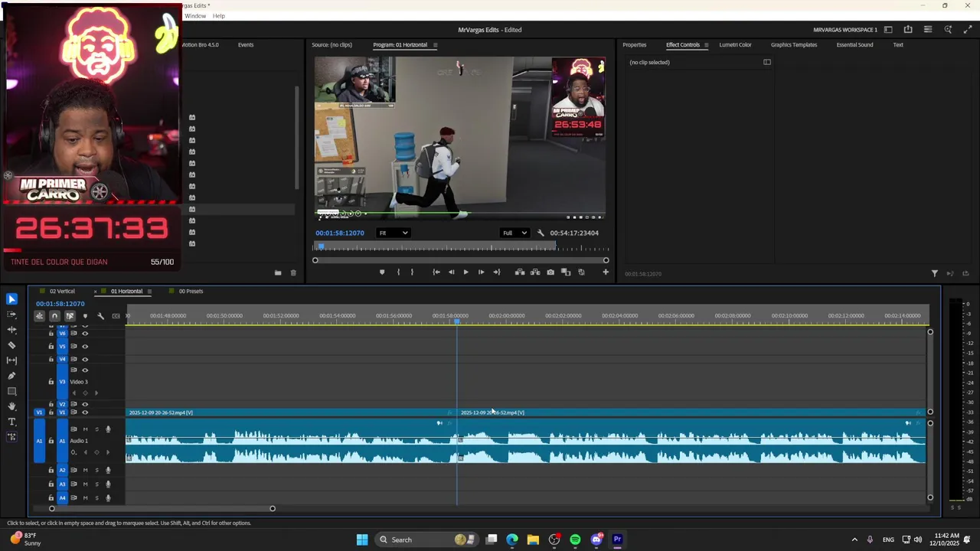
Task: Select the Selection tool arrow
Action: [x=11, y=299]
